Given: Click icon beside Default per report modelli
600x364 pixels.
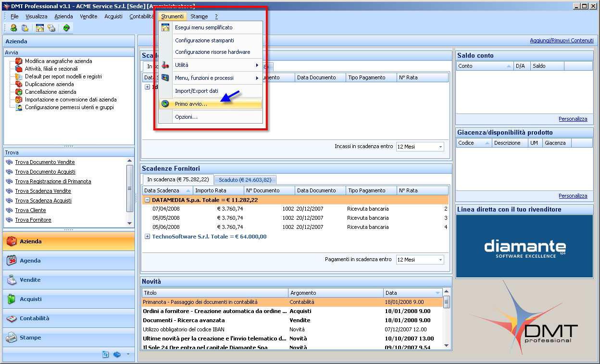Looking at the screenshot, I should 19,76.
